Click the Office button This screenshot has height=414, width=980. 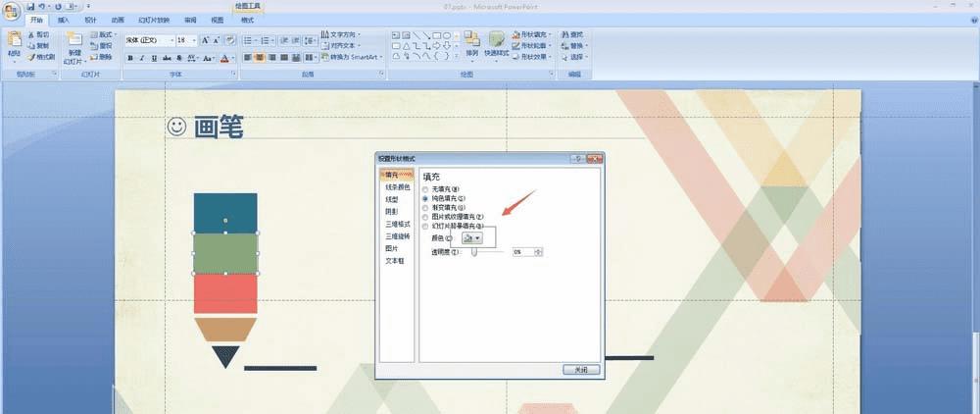(x=12, y=11)
